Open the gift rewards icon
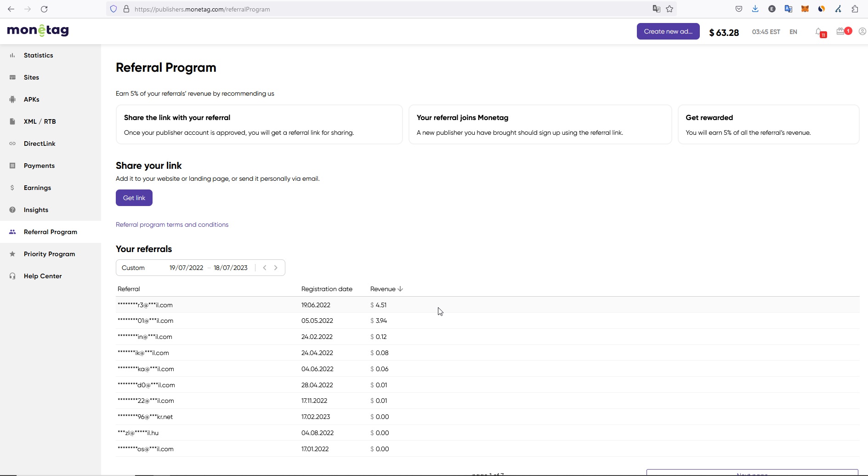The height and width of the screenshot is (476, 868). (x=841, y=31)
